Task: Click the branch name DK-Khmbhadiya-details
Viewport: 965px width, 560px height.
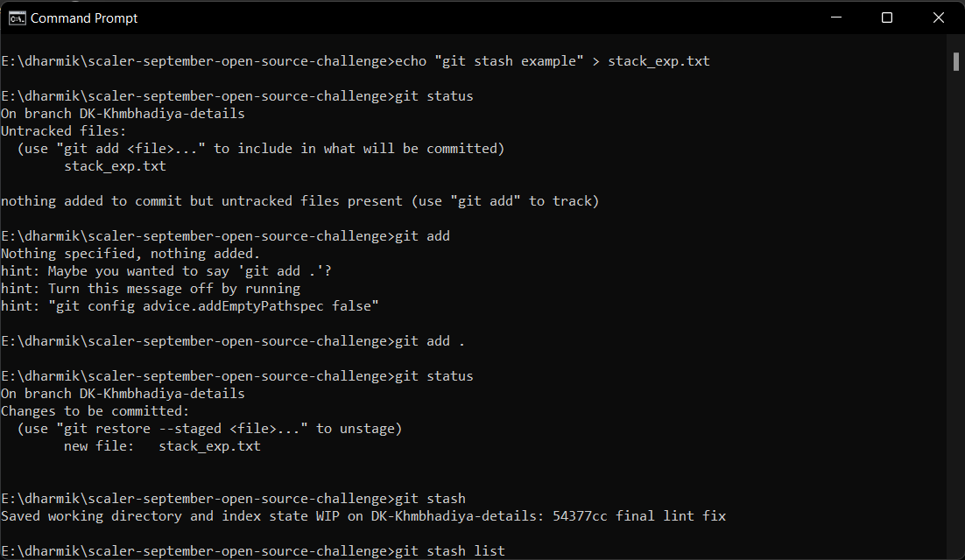Action: (162, 113)
